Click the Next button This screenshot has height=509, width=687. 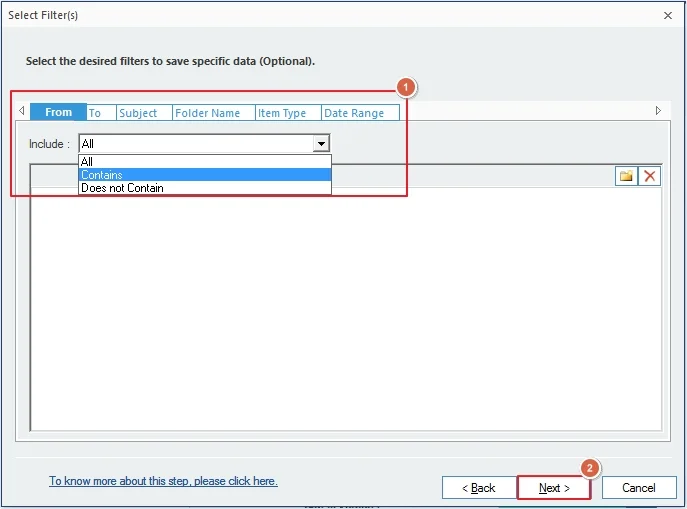coord(554,488)
